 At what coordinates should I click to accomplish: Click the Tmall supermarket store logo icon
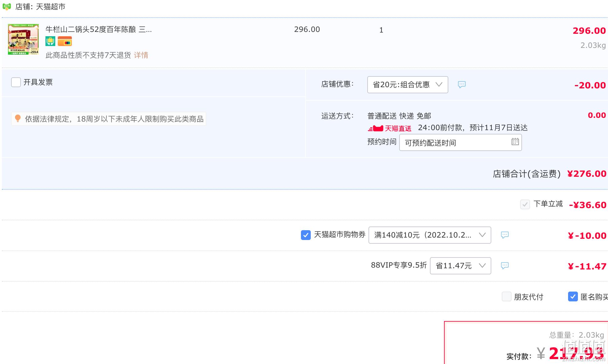pyautogui.click(x=7, y=6)
